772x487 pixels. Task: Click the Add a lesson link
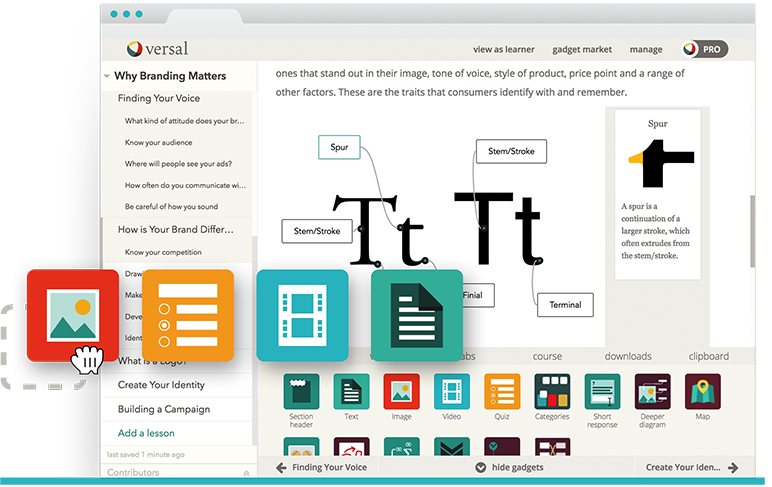pos(146,433)
